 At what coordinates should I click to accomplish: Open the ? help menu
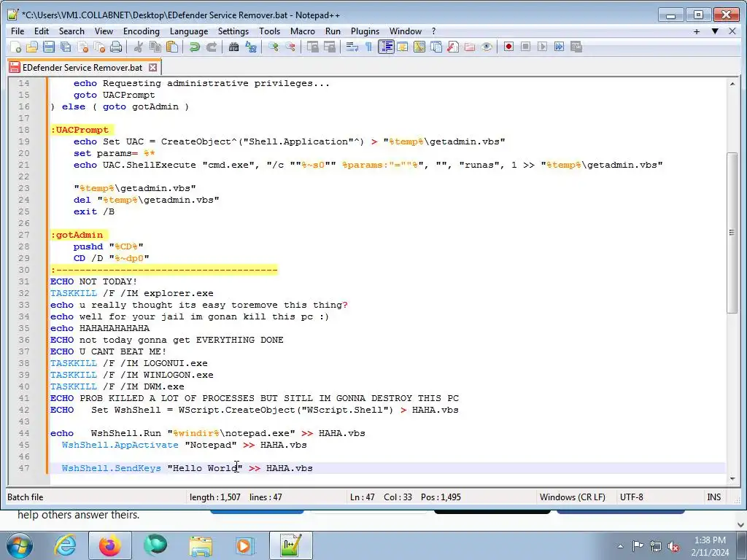tap(433, 31)
